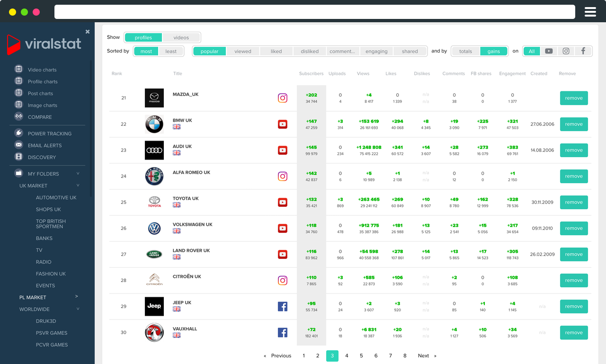
Task: Open TOP BRITISH SPORTMEN folder
Action: point(51,224)
